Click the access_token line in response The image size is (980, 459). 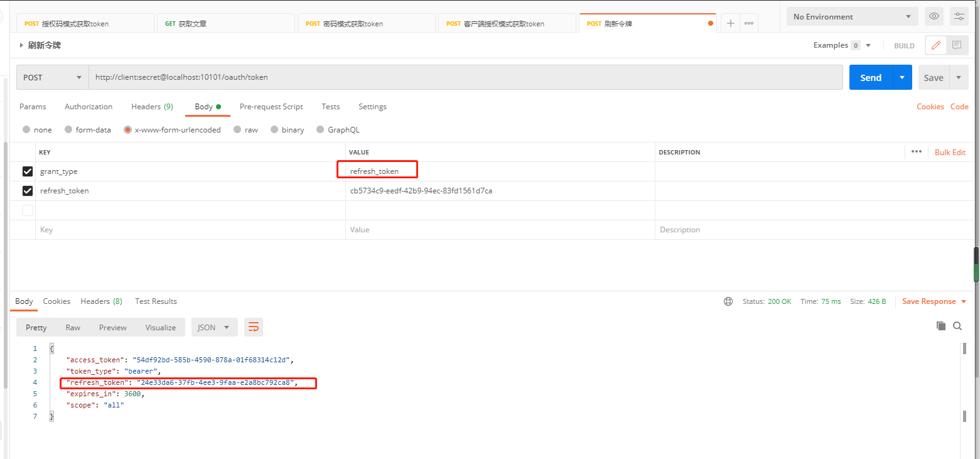[x=180, y=360]
